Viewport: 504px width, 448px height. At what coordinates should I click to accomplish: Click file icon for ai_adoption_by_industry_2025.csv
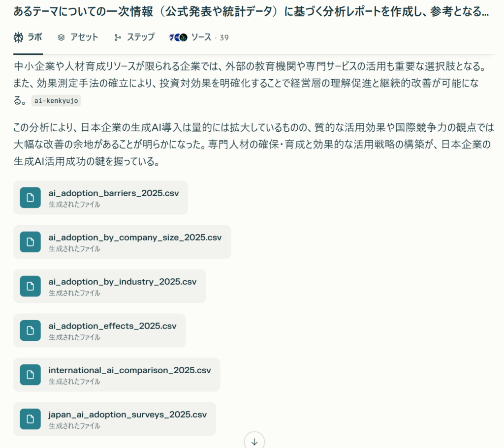[x=30, y=286]
